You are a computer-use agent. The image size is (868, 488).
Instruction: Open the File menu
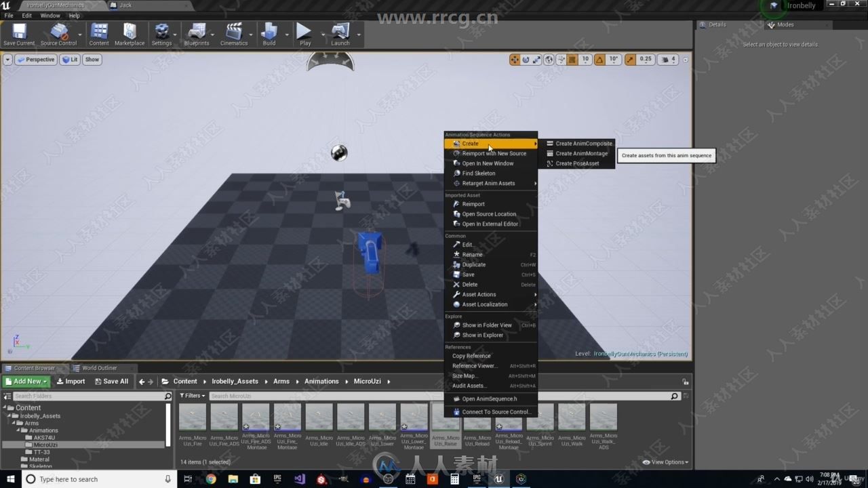tap(9, 15)
